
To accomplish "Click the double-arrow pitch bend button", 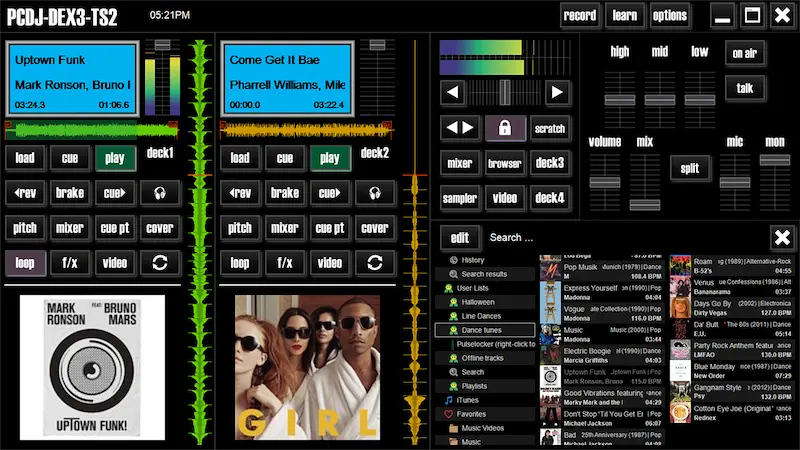I will [460, 128].
